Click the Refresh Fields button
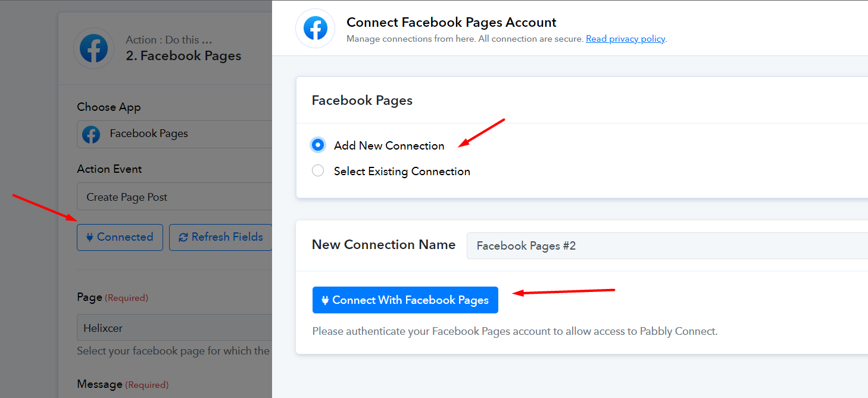The width and height of the screenshot is (868, 398). (221, 237)
